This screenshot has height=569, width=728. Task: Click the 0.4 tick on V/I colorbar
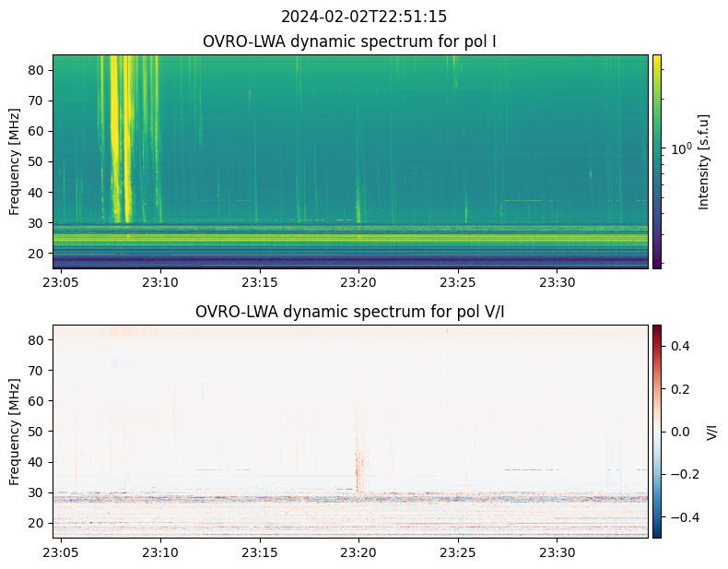[x=679, y=346]
